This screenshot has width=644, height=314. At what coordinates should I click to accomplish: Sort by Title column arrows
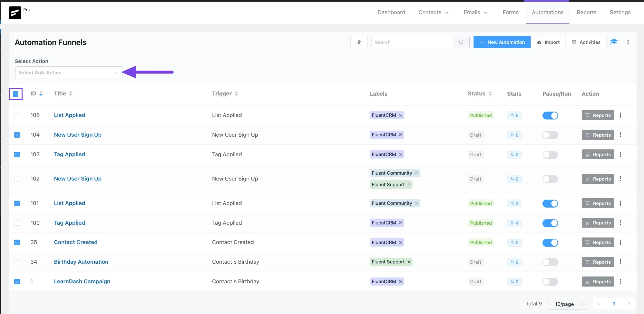(x=70, y=94)
